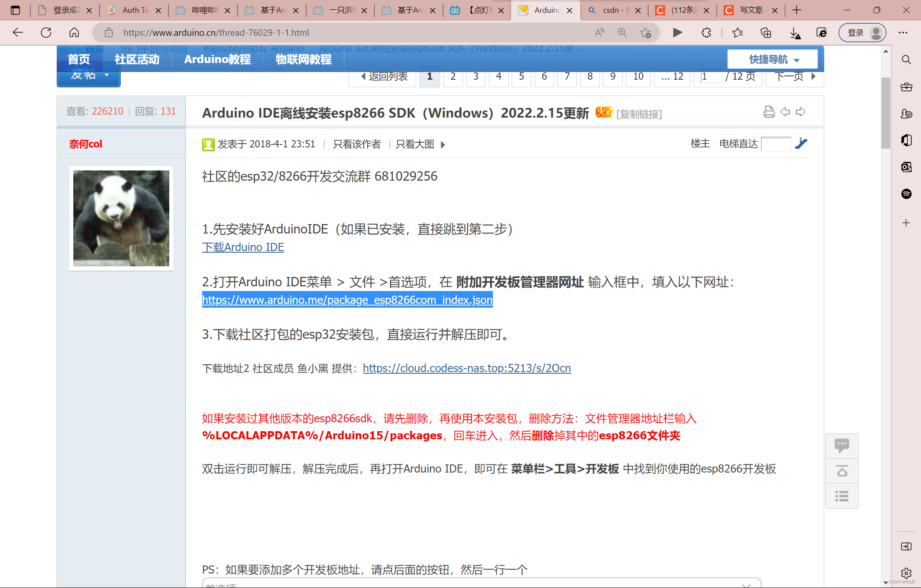
Task: Click the page number input field
Action: pyautogui.click(x=710, y=77)
